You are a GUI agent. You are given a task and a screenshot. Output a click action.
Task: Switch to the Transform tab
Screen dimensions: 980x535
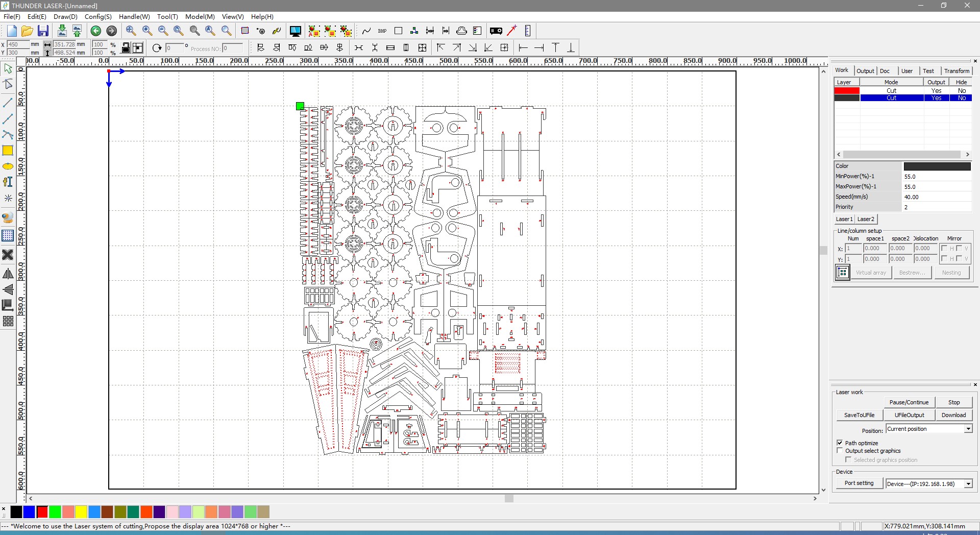(x=957, y=70)
